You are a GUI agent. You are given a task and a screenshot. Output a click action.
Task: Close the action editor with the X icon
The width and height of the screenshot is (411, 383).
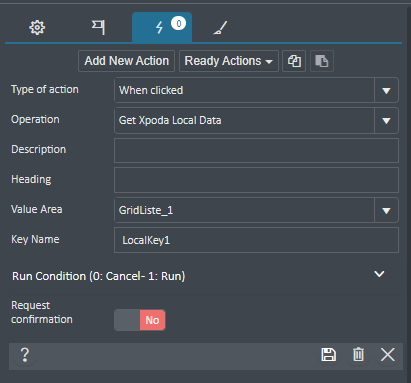388,354
